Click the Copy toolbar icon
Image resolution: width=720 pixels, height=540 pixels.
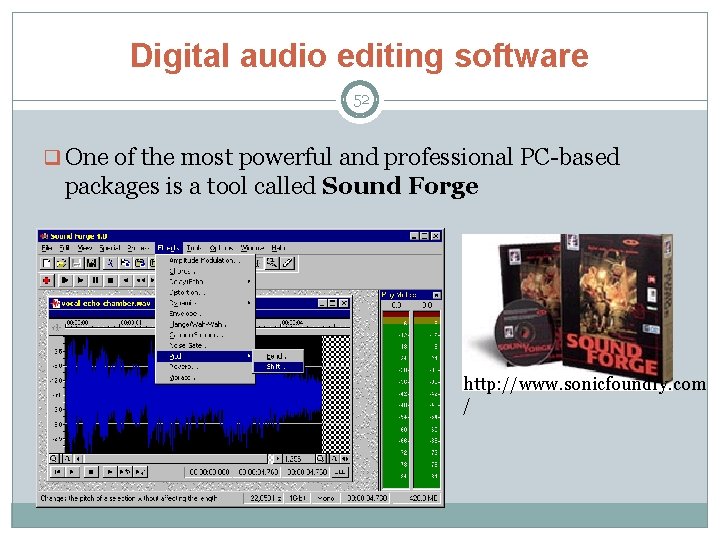click(x=125, y=263)
